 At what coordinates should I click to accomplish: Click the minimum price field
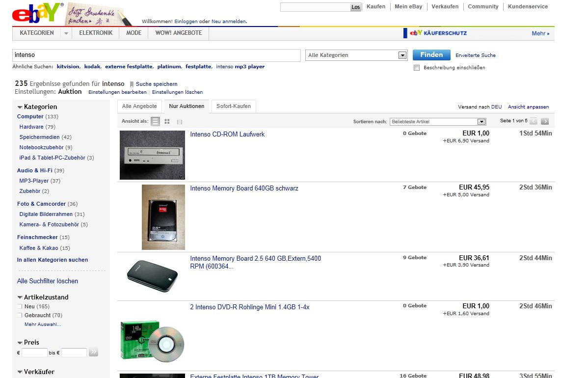[34, 352]
